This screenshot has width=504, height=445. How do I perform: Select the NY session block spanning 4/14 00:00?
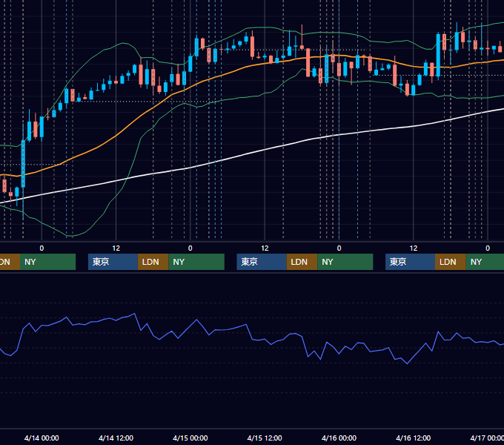(x=47, y=262)
